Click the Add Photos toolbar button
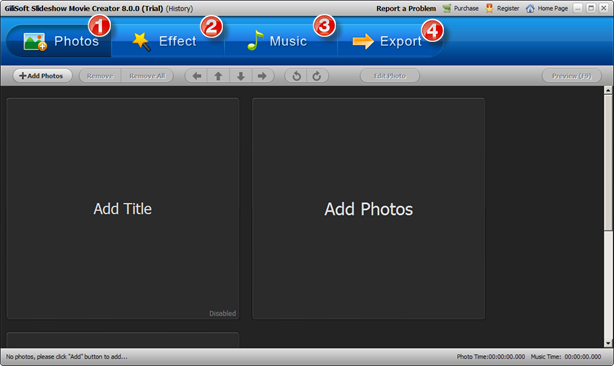This screenshot has height=366, width=614. click(42, 76)
